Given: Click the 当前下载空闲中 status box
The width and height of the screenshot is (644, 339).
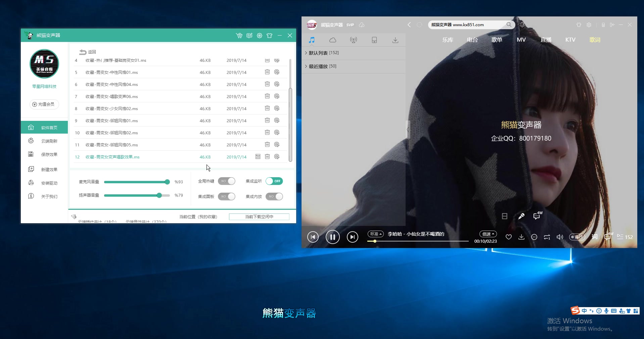Looking at the screenshot, I should [x=259, y=217].
